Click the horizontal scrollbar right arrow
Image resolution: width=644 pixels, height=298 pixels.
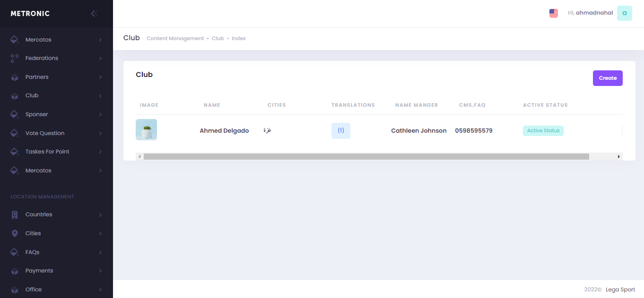coord(618,156)
